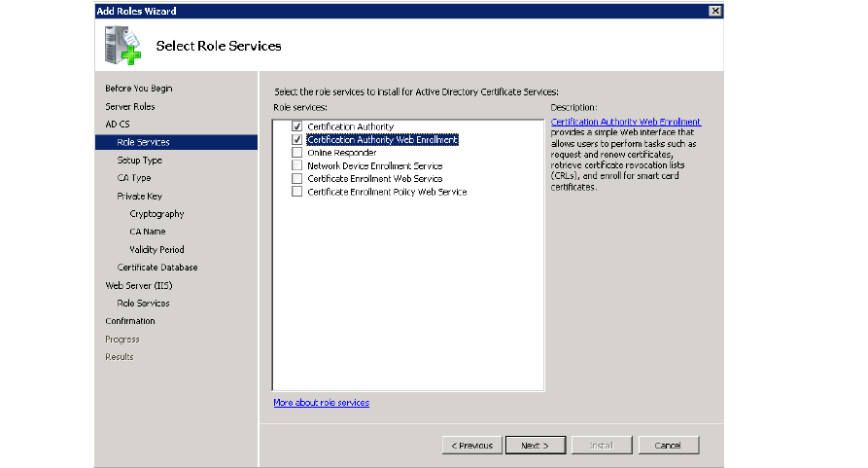Enable the Online Responder role service
Screen dimensions: 868x468
click(x=297, y=153)
